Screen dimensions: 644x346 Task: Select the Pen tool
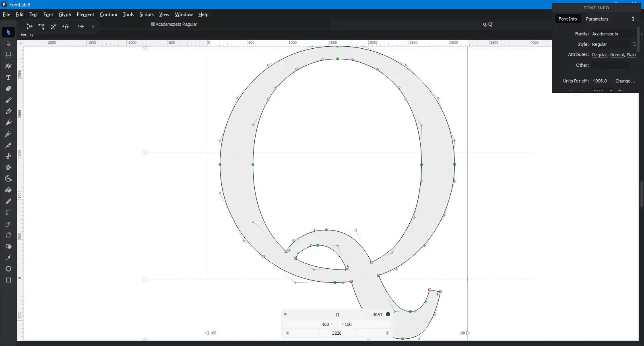pyautogui.click(x=8, y=134)
